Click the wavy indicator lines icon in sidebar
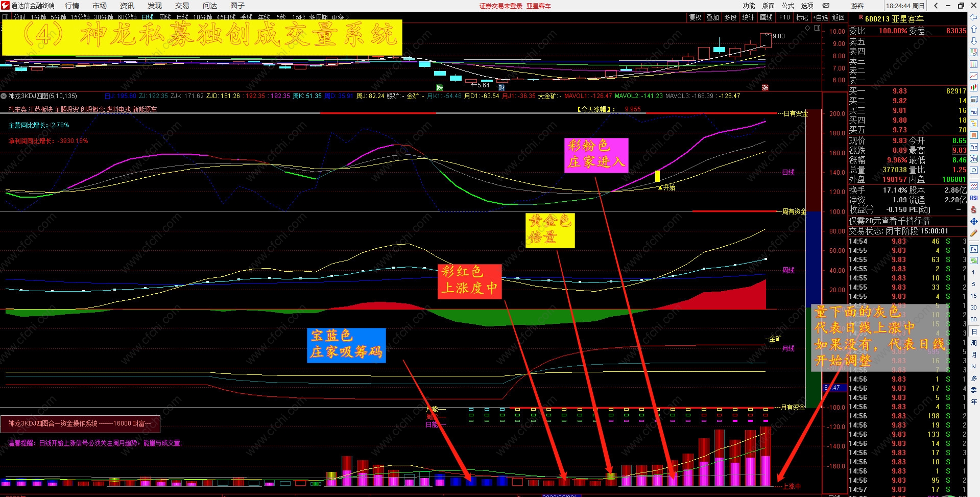 point(973,186)
